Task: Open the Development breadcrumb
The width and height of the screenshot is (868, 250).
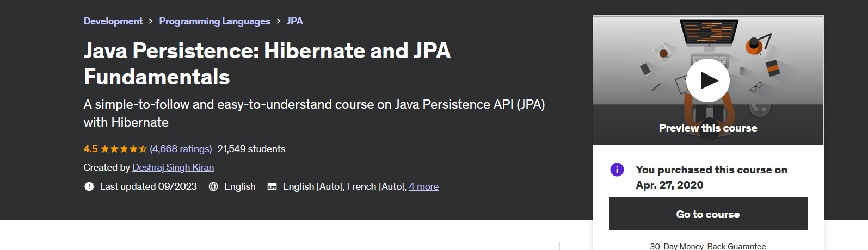Action: pos(113,21)
